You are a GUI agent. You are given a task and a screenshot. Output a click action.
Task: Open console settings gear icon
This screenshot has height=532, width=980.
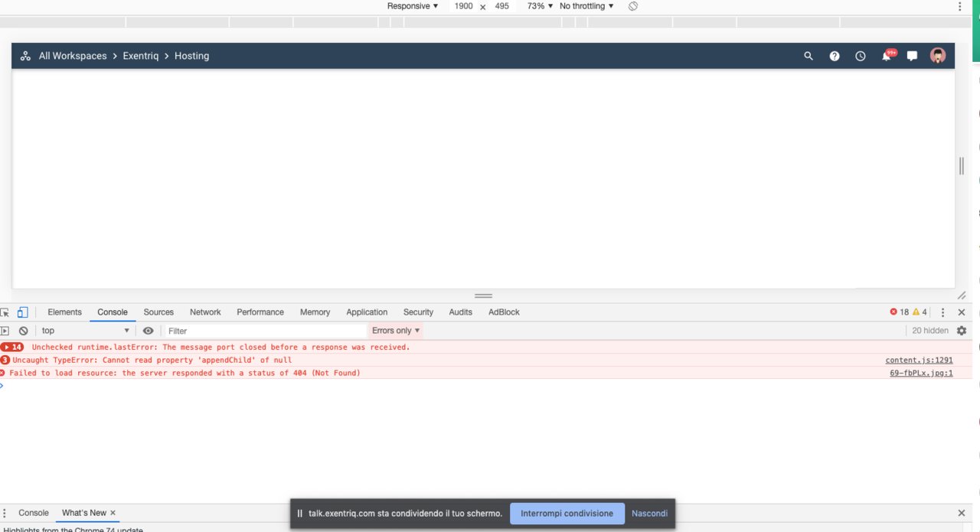pos(962,331)
